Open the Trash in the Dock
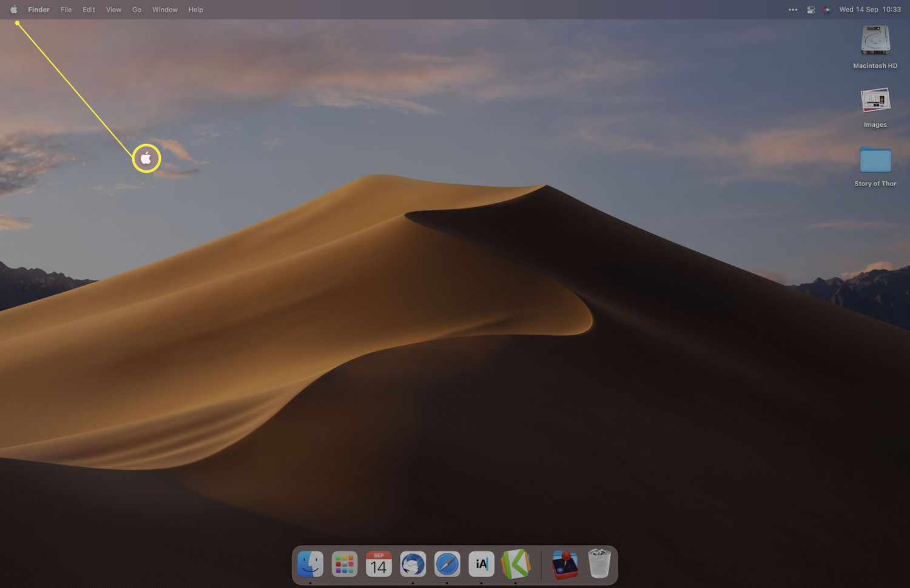 point(599,564)
